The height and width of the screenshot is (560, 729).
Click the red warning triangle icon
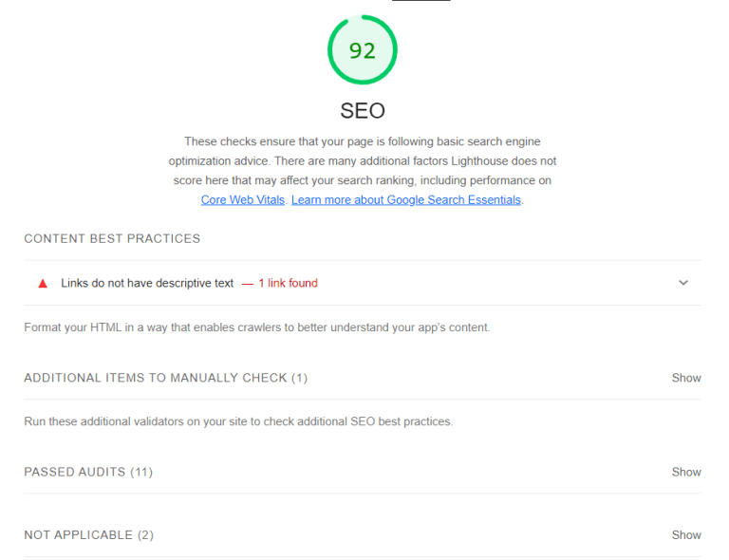[43, 283]
